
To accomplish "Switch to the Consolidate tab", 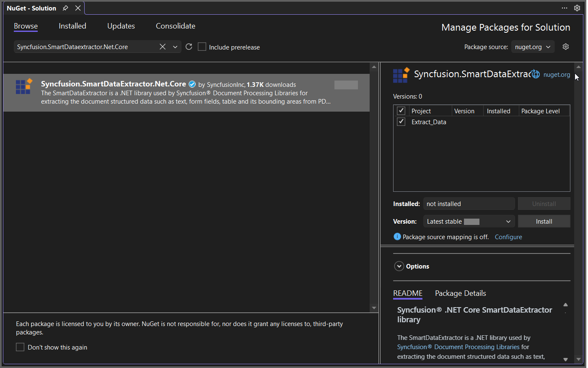I will (x=176, y=26).
